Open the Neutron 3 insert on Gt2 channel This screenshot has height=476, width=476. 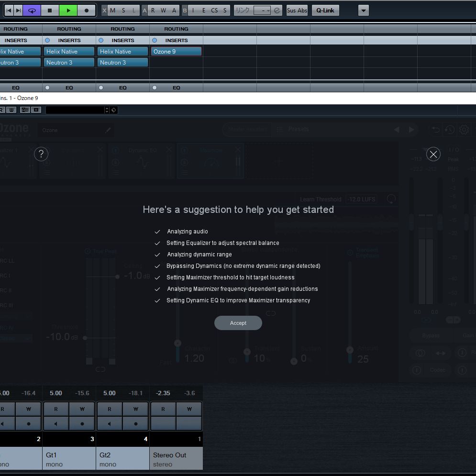coord(122,63)
